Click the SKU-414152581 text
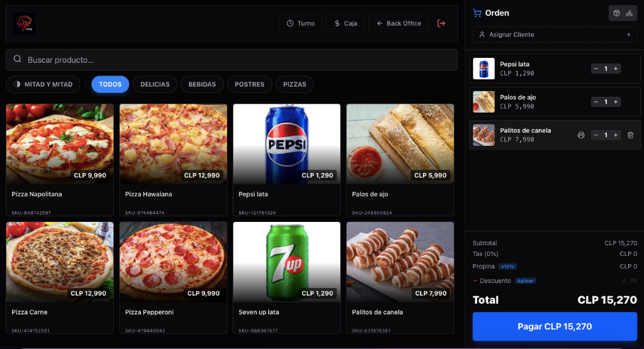The image size is (644, 349). pos(30,331)
